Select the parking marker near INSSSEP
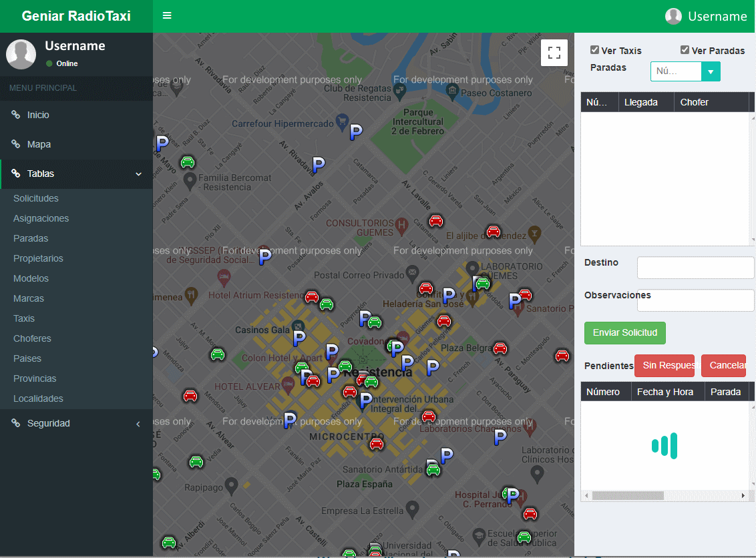 (264, 257)
